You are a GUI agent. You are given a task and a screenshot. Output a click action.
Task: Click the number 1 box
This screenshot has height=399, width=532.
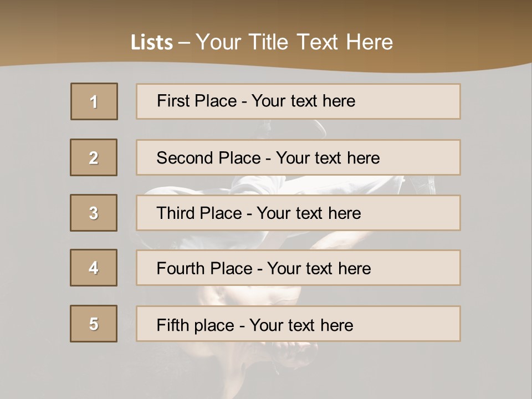[94, 101]
